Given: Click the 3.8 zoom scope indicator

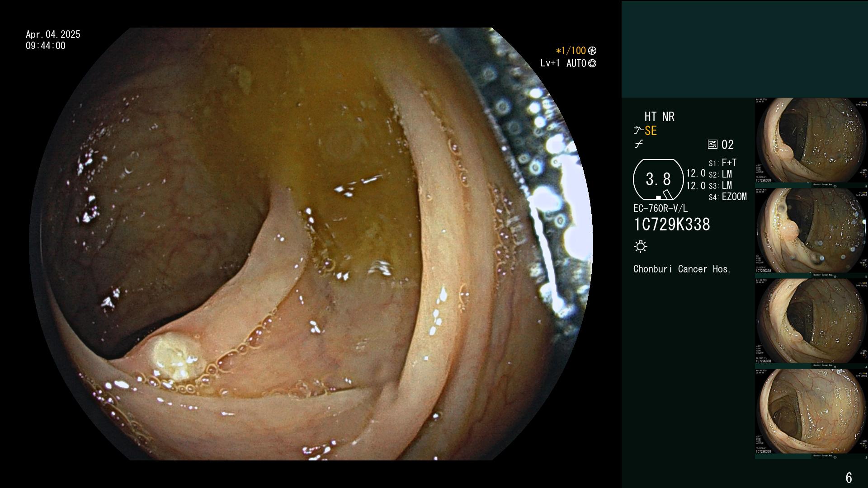Looking at the screenshot, I should pyautogui.click(x=658, y=179).
